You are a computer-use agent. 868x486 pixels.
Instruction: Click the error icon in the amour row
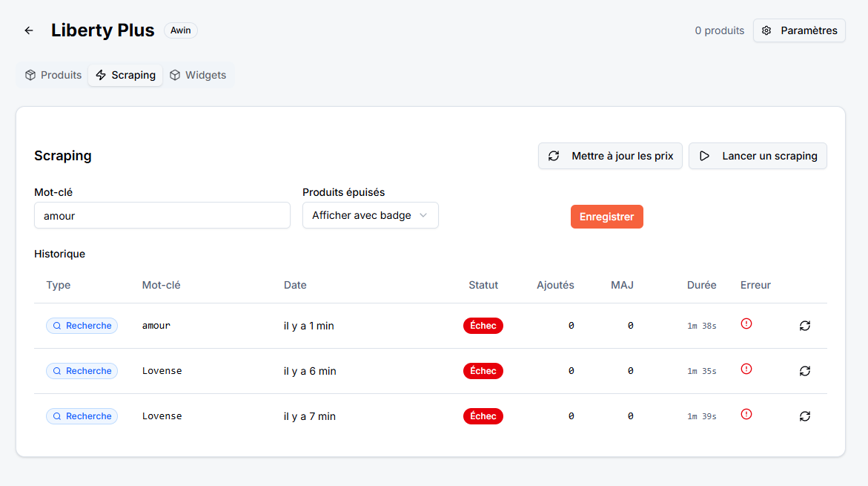pyautogui.click(x=746, y=324)
